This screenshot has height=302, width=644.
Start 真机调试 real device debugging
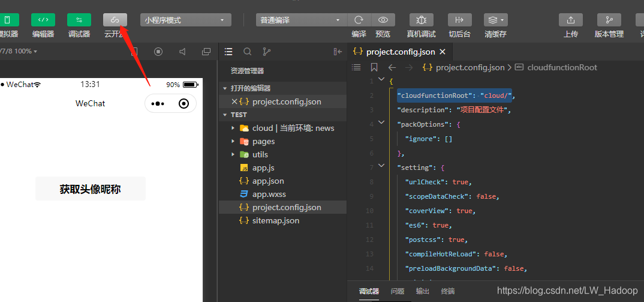click(x=422, y=20)
